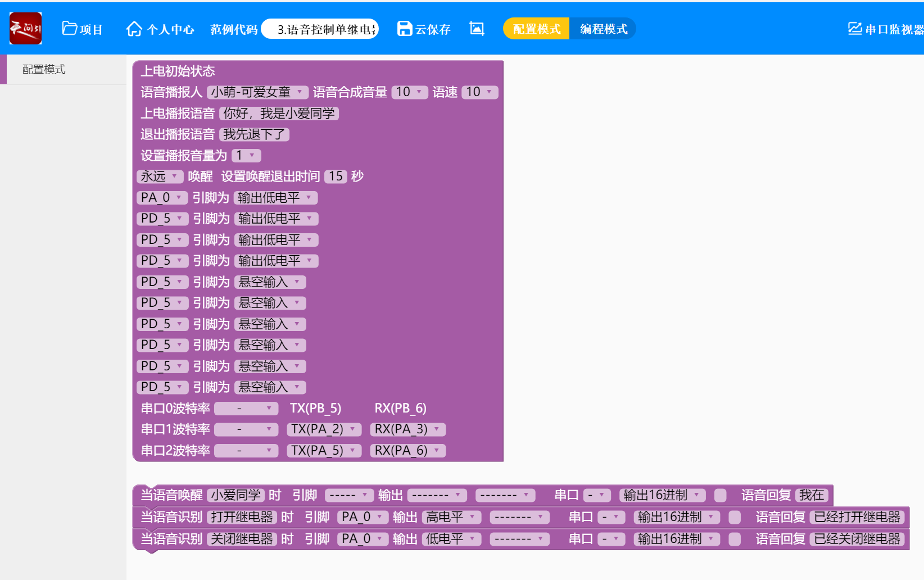The image size is (924, 580).
Task: Change the 语速 value dropdown
Action: coord(480,92)
